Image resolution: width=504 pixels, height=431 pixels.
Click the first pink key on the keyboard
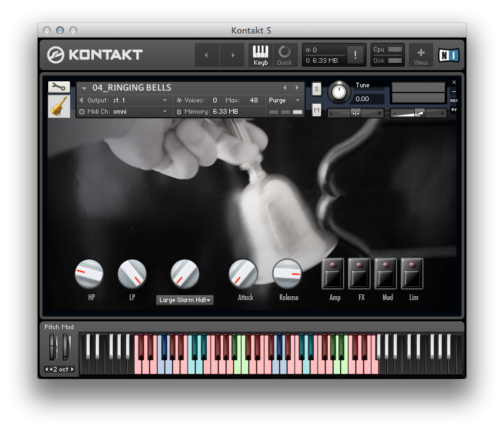(x=138, y=367)
